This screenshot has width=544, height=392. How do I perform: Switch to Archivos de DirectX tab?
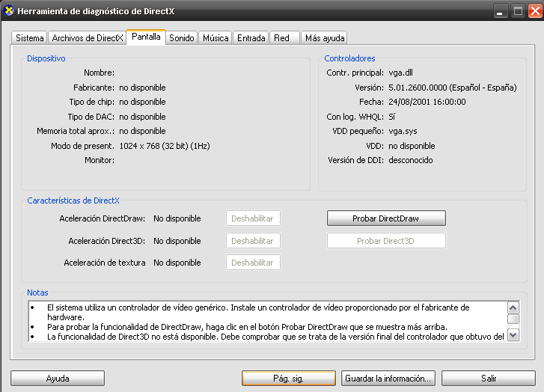[x=87, y=38]
